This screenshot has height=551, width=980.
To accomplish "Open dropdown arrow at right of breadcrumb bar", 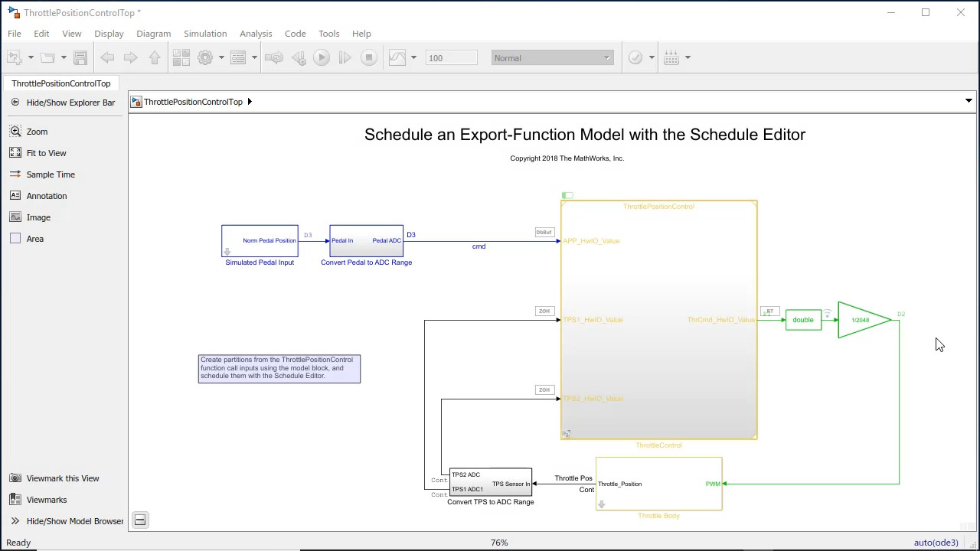I will (x=969, y=102).
